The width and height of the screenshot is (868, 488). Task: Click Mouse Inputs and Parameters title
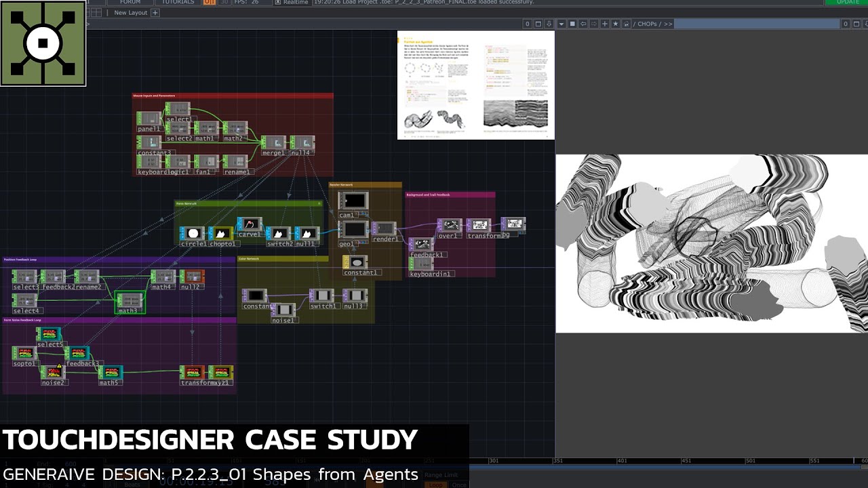click(154, 96)
